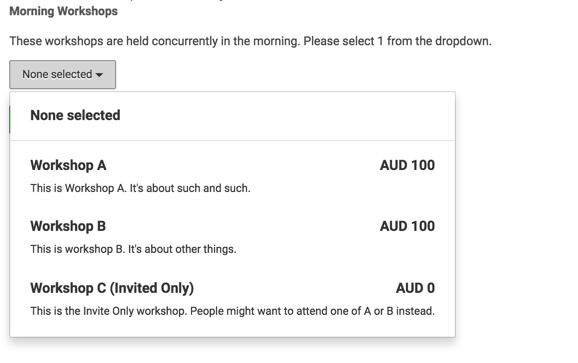Click the green selection bar beside None selected
The image size is (578, 363).
point(10,119)
